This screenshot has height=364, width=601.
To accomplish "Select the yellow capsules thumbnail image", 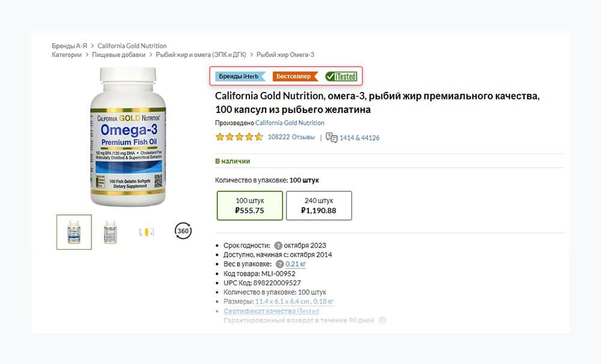I will [147, 232].
